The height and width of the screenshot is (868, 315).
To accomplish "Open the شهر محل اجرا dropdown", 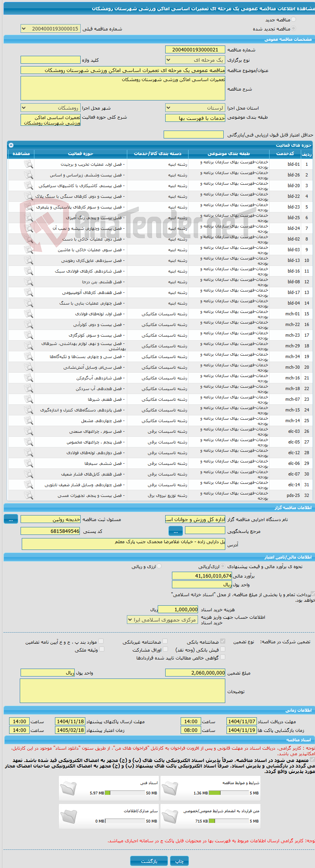I will point(51,108).
